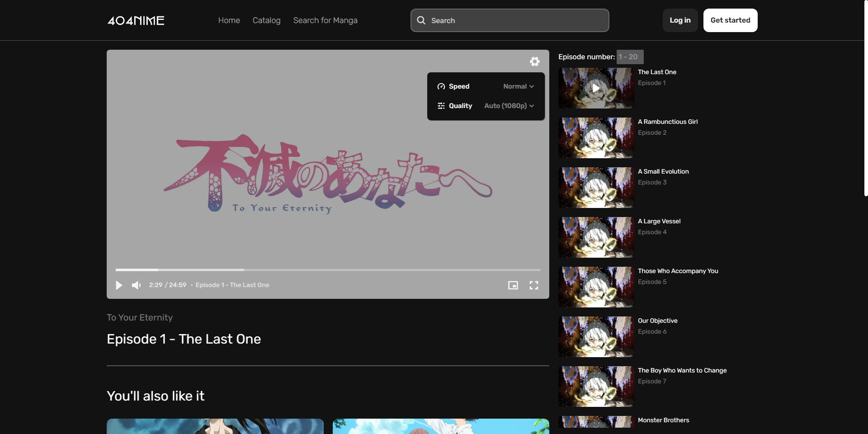Enter fullscreen mode

(534, 285)
